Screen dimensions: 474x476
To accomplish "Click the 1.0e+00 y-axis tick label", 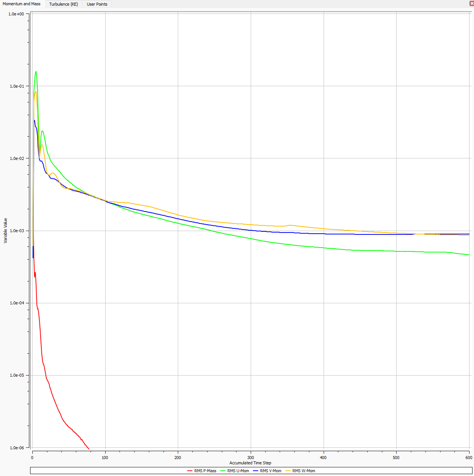I will 16,14.
